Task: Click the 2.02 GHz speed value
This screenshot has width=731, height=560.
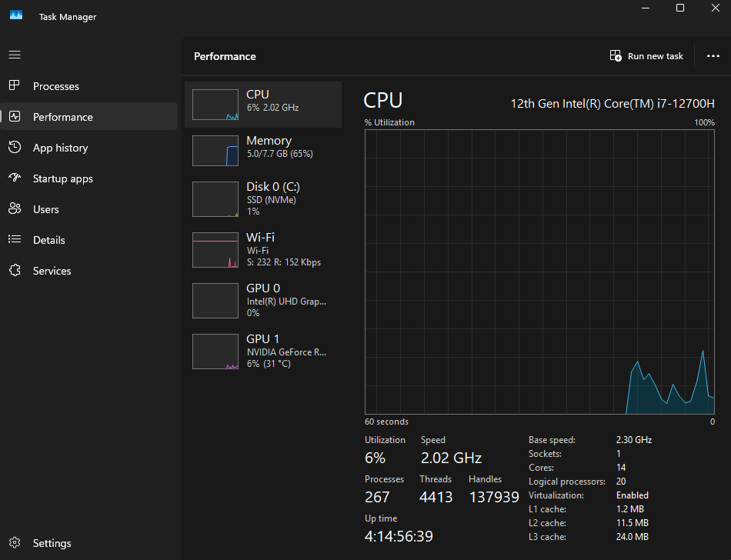Action: point(451,458)
